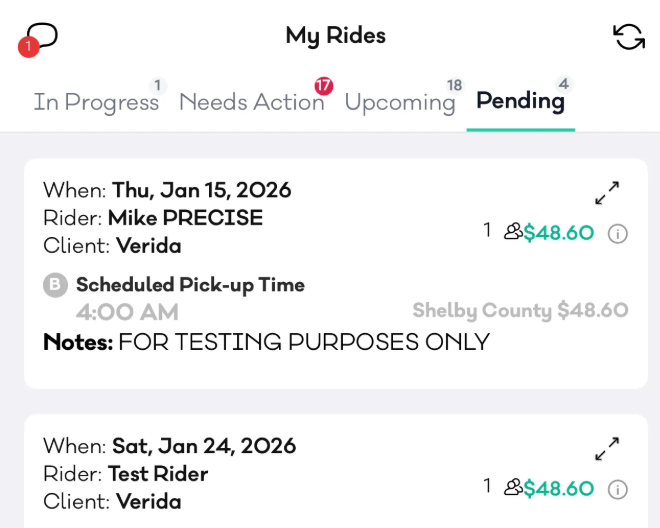Tap the $48.60 fare on Jan 24 ride

pyautogui.click(x=559, y=489)
